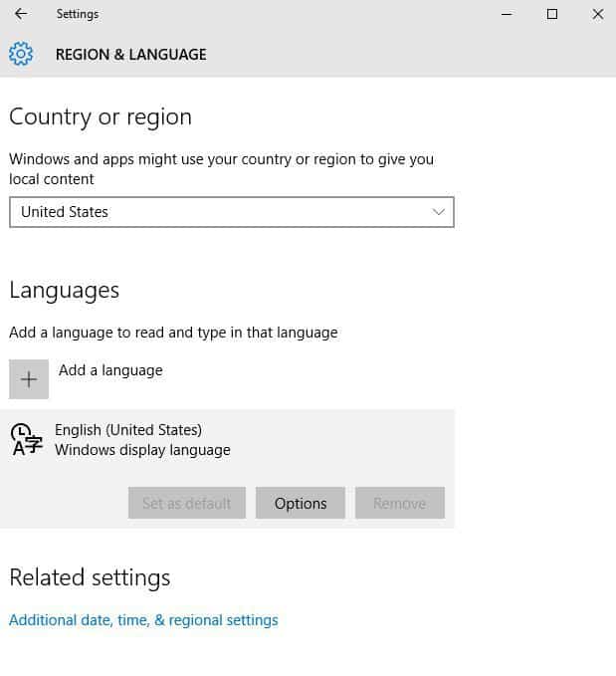This screenshot has height=676, width=616.
Task: Maximize the Settings window
Action: pos(552,14)
